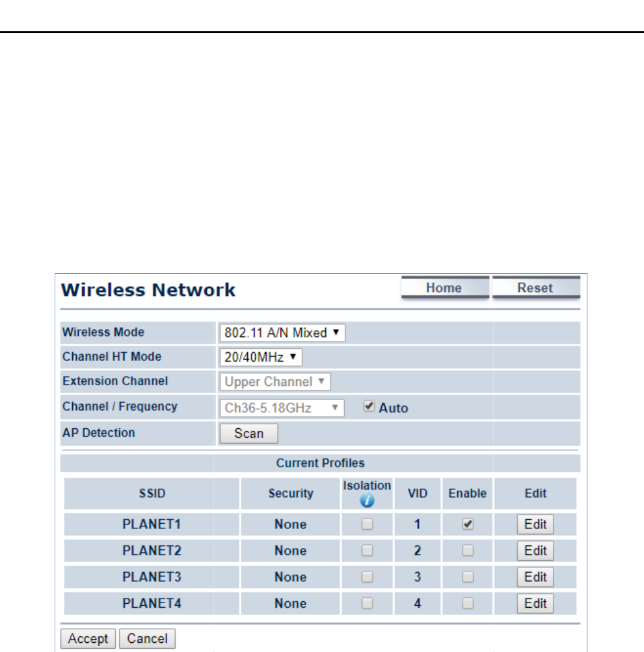Click the SSID column header
This screenshot has height=652, width=644.
pyautogui.click(x=152, y=493)
